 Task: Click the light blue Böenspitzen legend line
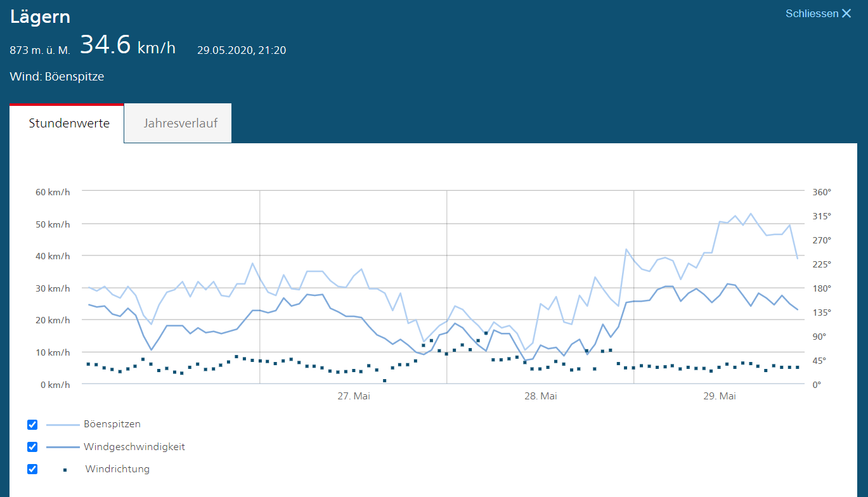tap(63, 424)
